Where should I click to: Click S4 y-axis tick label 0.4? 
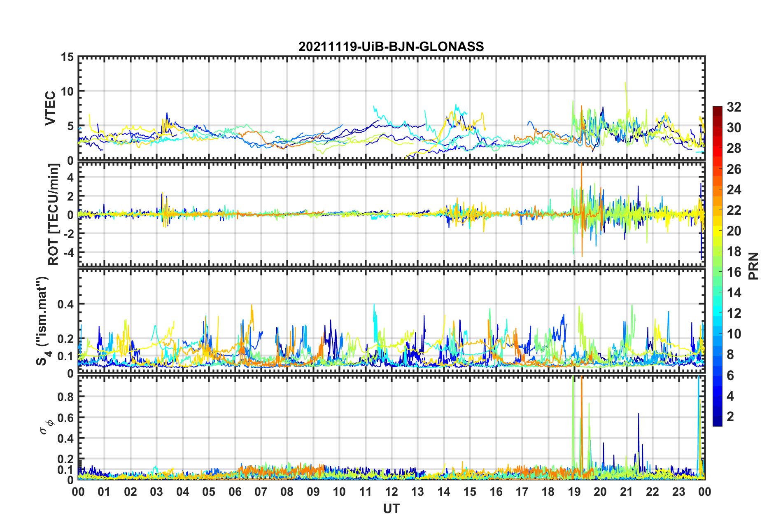[x=66, y=304]
